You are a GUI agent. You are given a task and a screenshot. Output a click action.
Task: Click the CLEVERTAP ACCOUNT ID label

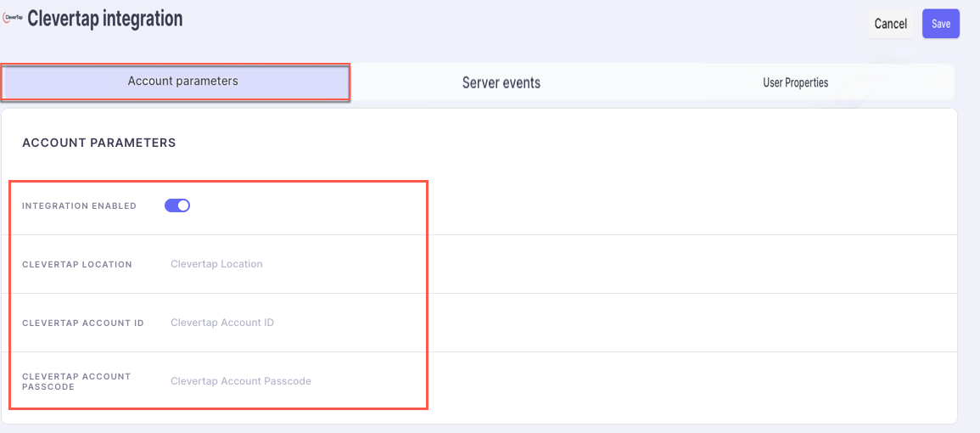[x=83, y=323]
